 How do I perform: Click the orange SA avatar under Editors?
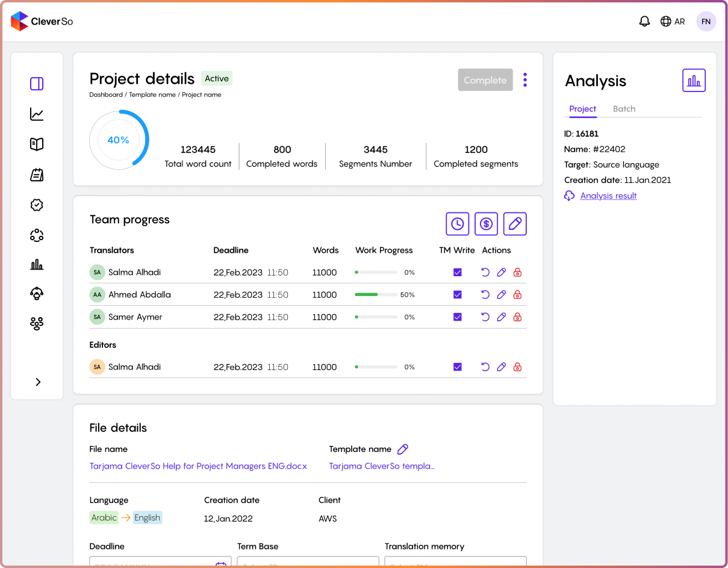97,367
